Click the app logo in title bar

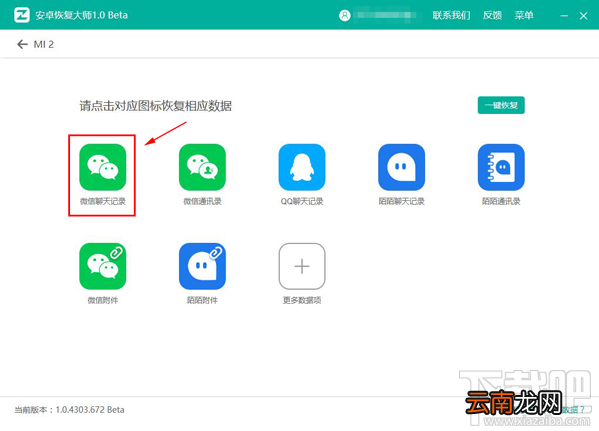(x=22, y=15)
